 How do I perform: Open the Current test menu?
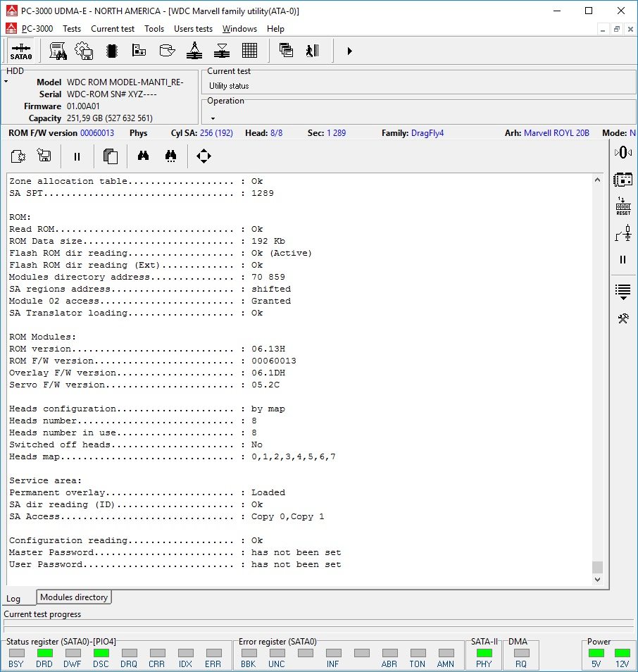point(113,29)
